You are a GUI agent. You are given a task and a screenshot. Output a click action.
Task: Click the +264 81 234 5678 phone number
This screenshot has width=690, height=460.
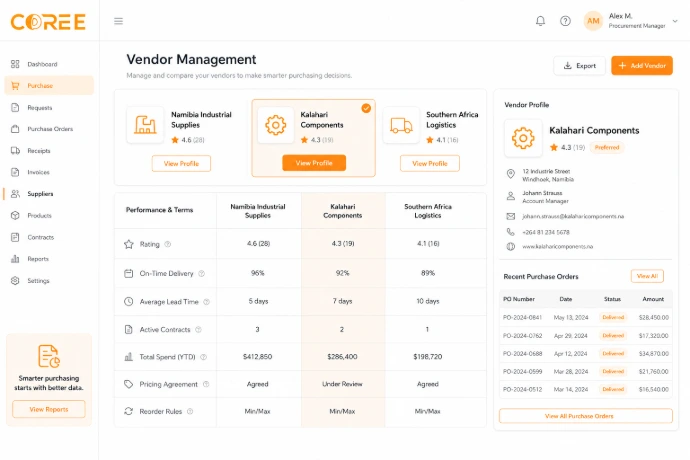click(546, 232)
